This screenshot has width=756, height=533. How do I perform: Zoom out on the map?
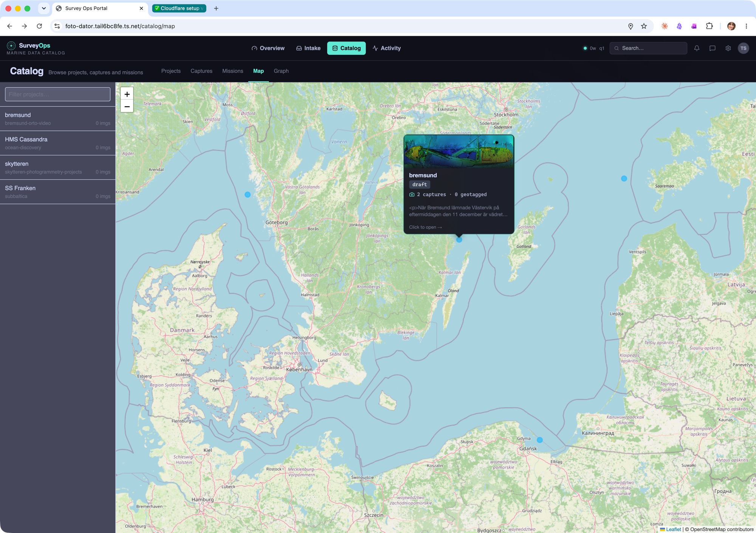point(127,107)
